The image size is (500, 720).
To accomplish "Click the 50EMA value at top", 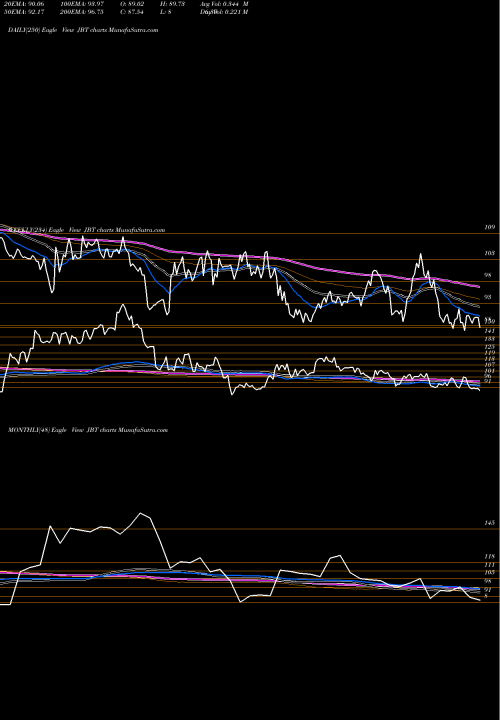I will coord(24,12).
